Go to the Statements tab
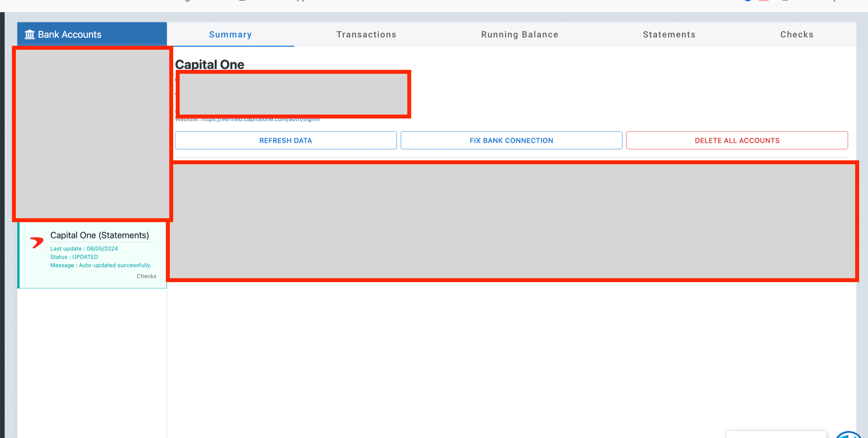868x438 pixels. click(669, 35)
